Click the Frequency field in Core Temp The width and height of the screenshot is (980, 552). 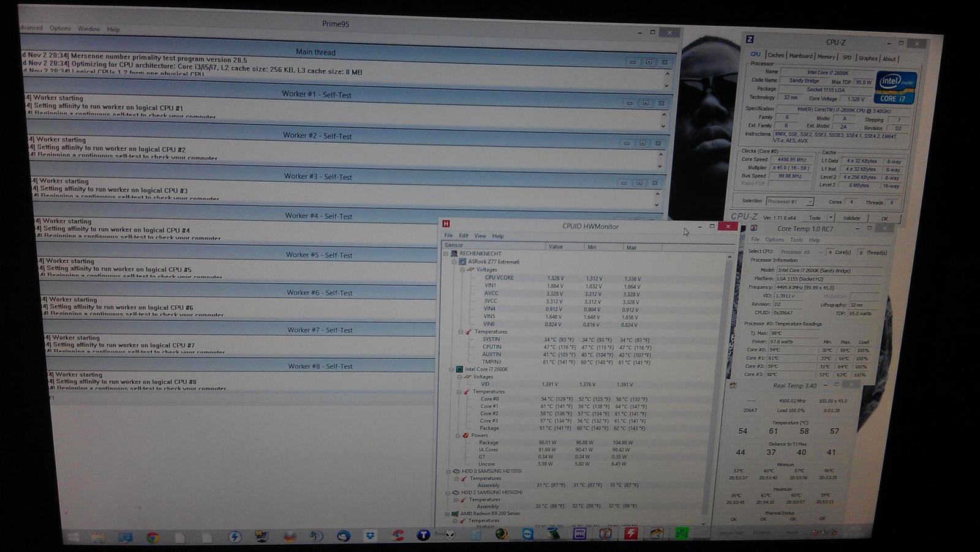828,287
